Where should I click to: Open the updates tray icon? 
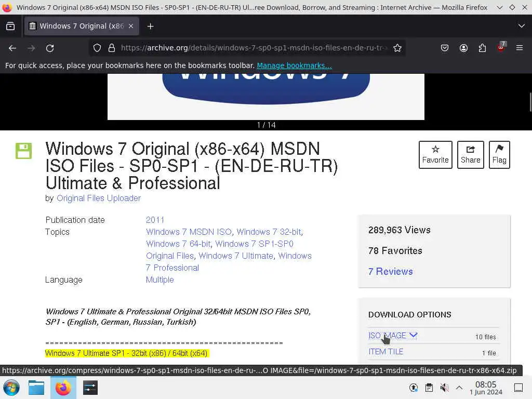click(414, 388)
